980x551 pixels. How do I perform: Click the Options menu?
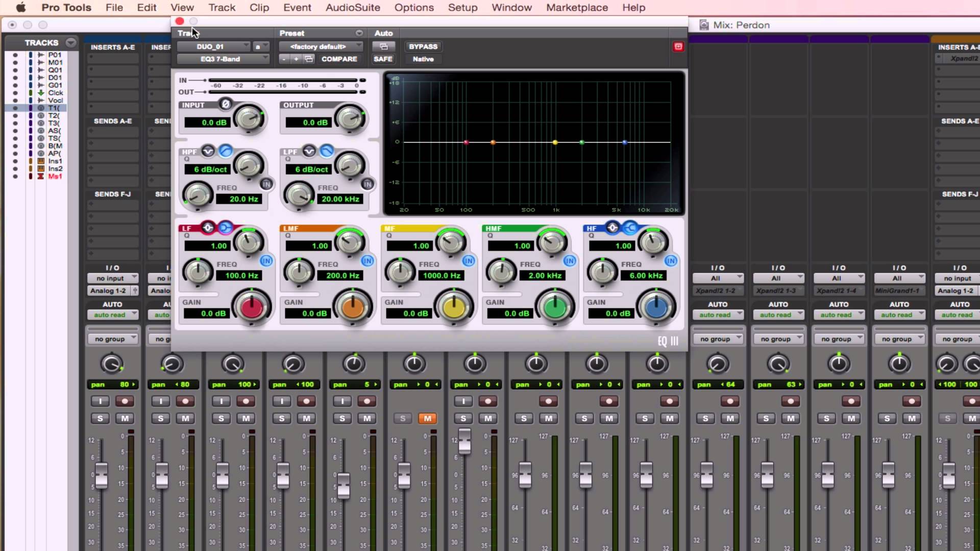coord(414,8)
